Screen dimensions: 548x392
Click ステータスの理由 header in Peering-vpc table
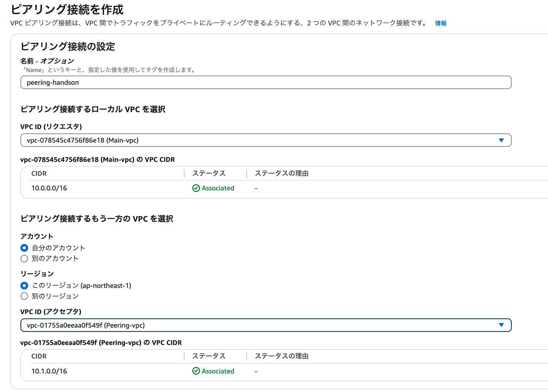click(282, 356)
